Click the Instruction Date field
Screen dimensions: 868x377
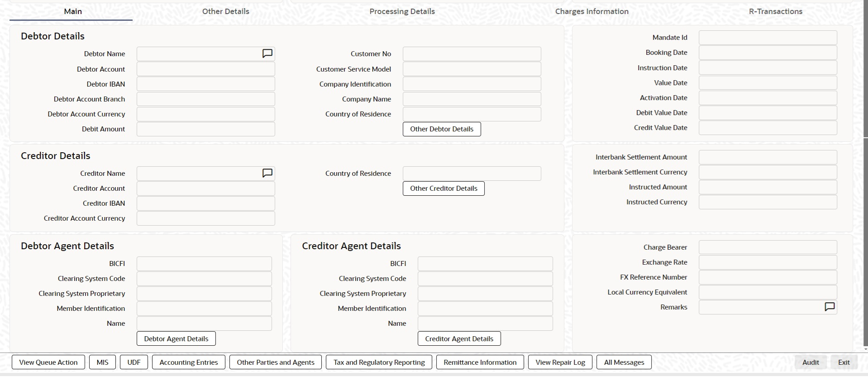click(768, 68)
